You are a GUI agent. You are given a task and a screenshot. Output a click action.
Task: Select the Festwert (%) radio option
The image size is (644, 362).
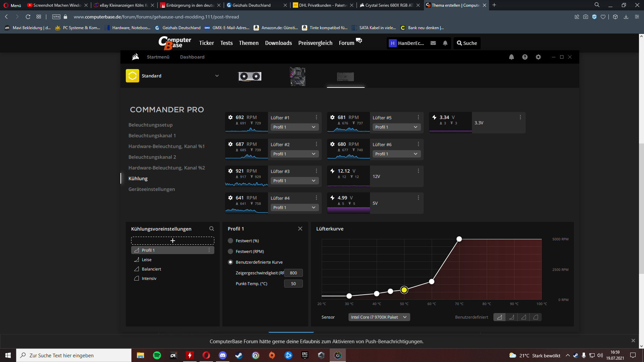point(230,241)
